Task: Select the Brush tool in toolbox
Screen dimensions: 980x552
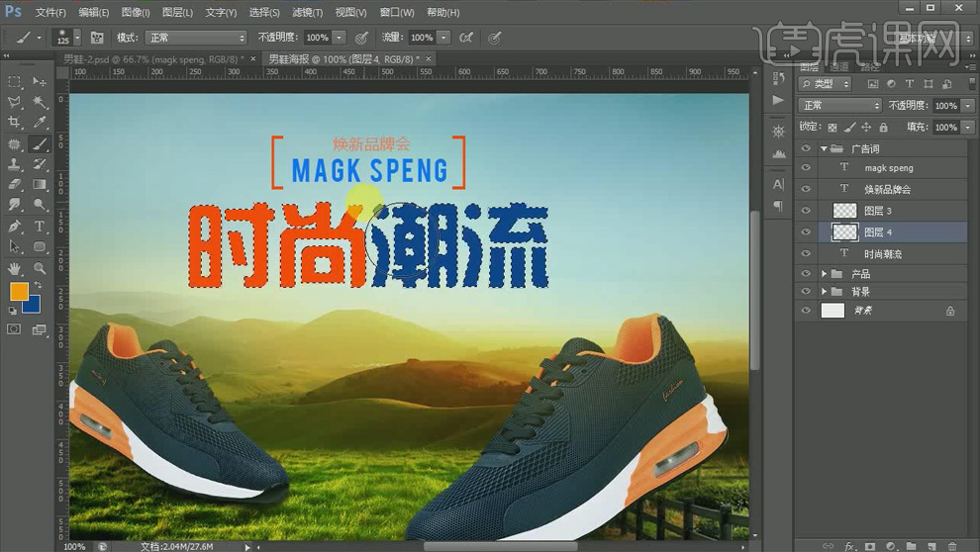Action: pyautogui.click(x=40, y=144)
